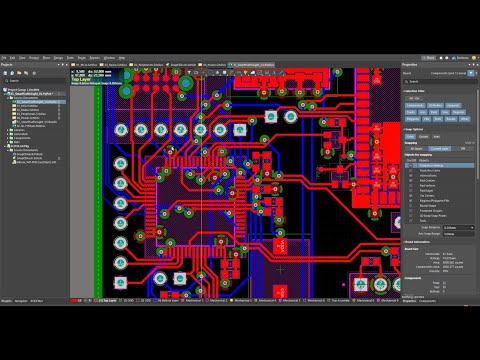The height and width of the screenshot is (360, 480).
Task: Click the Place String text icon in active bar
Action: point(274,72)
